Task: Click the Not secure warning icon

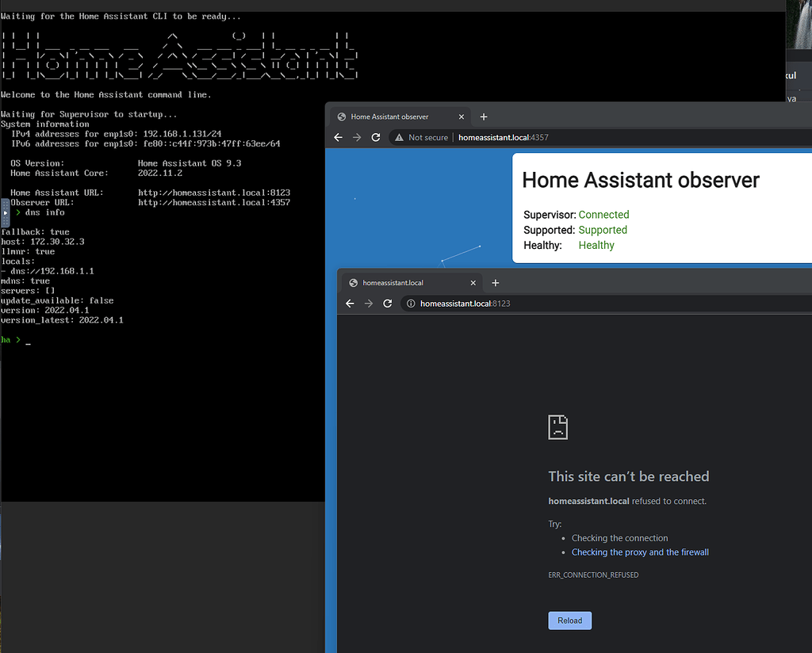Action: point(400,137)
